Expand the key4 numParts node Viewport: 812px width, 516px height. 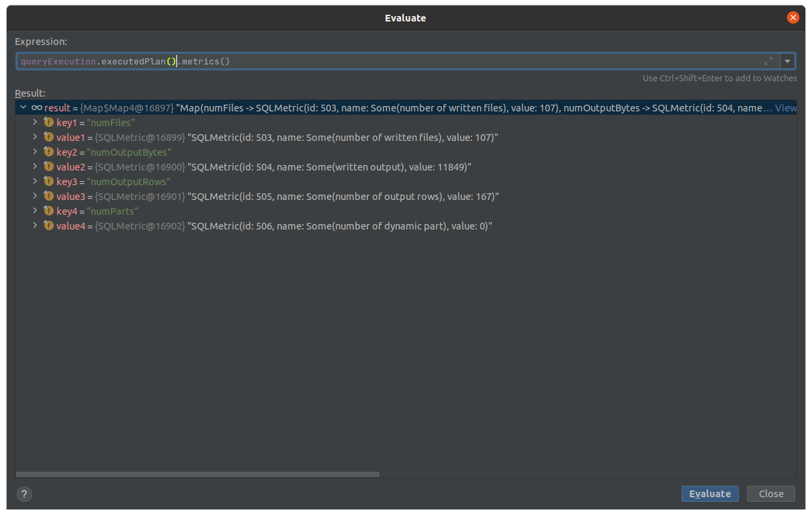(35, 211)
